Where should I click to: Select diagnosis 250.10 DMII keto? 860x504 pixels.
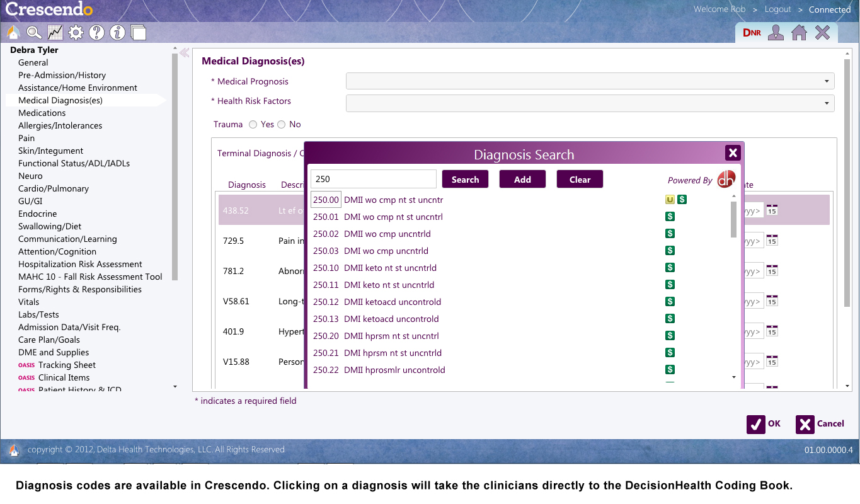(x=375, y=268)
